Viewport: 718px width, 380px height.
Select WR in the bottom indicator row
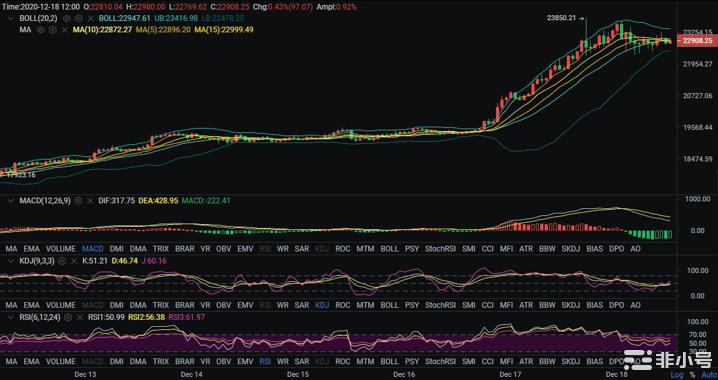point(283,362)
